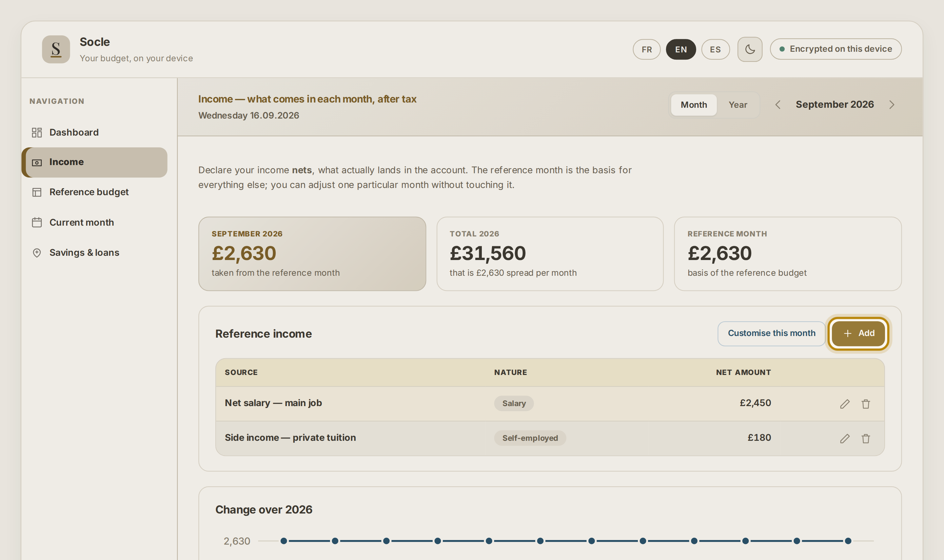944x560 pixels.
Task: Add a new reference income source
Action: click(x=858, y=334)
